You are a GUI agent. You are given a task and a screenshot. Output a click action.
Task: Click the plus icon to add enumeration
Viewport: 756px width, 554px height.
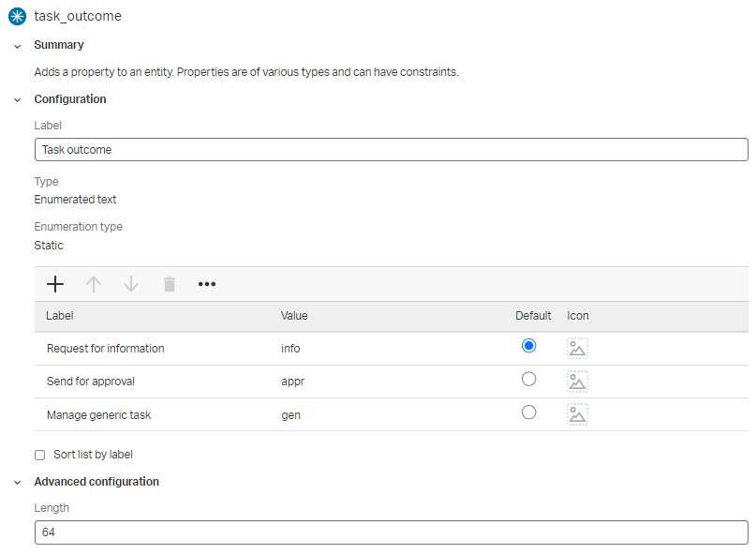coord(55,284)
